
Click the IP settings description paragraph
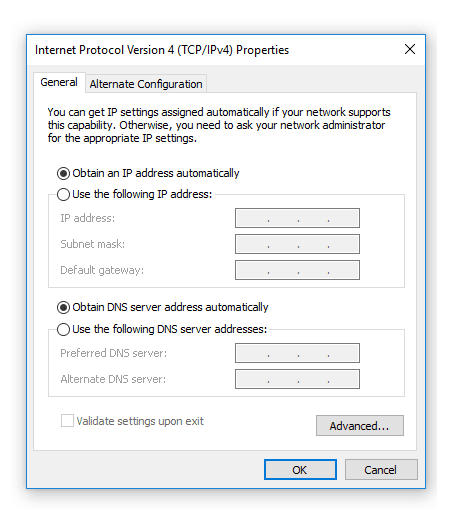point(219,125)
